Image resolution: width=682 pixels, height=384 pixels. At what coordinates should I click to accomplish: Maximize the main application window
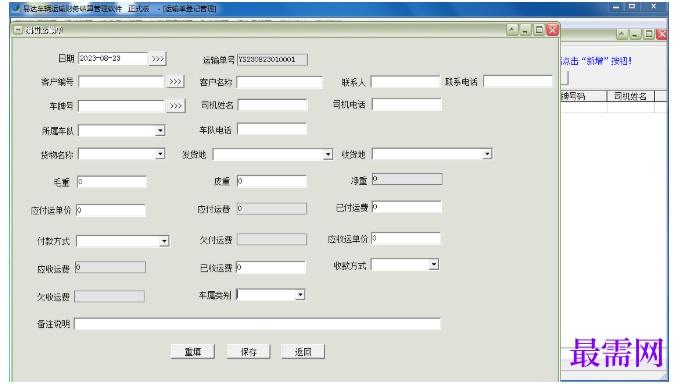pyautogui.click(x=632, y=7)
